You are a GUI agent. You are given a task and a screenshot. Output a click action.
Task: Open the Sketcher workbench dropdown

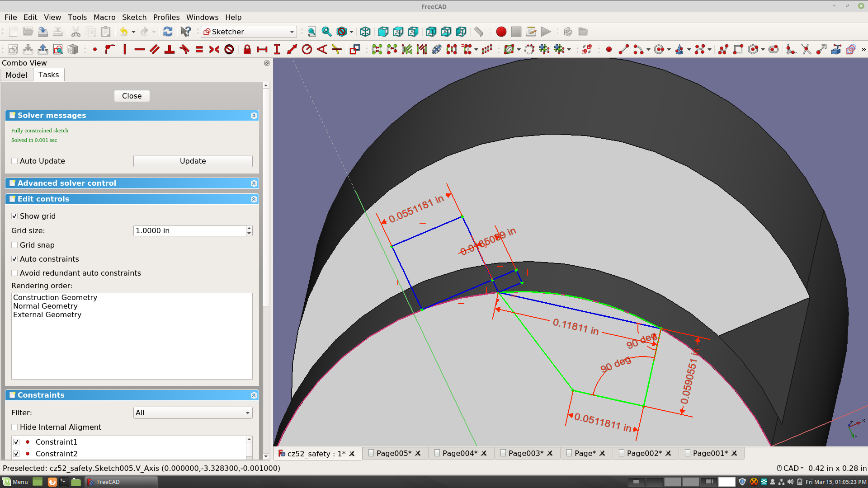[x=249, y=32]
